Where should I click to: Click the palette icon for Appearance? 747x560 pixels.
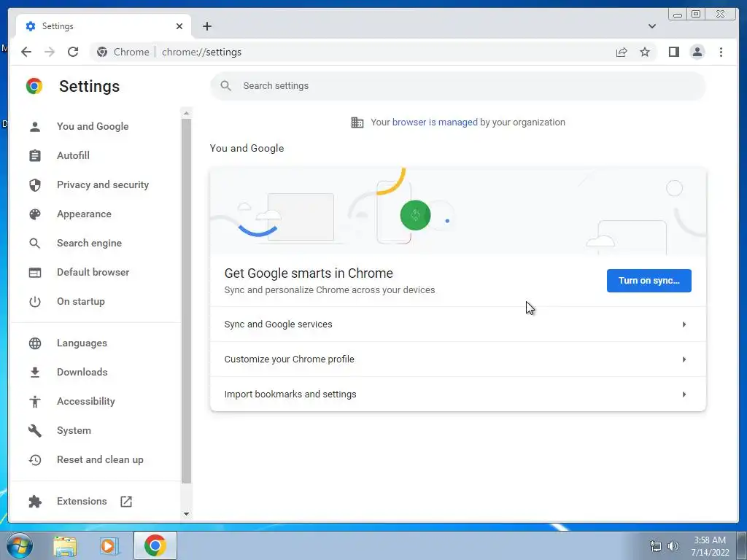[x=35, y=214]
